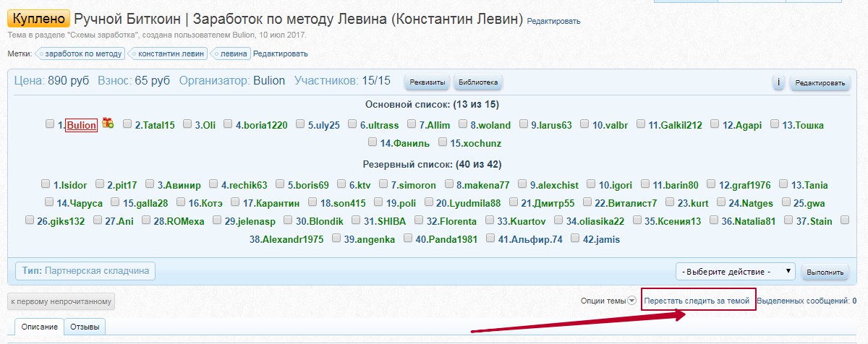The image size is (868, 344).
Task: Click the info "i" button
Action: pyautogui.click(x=778, y=82)
